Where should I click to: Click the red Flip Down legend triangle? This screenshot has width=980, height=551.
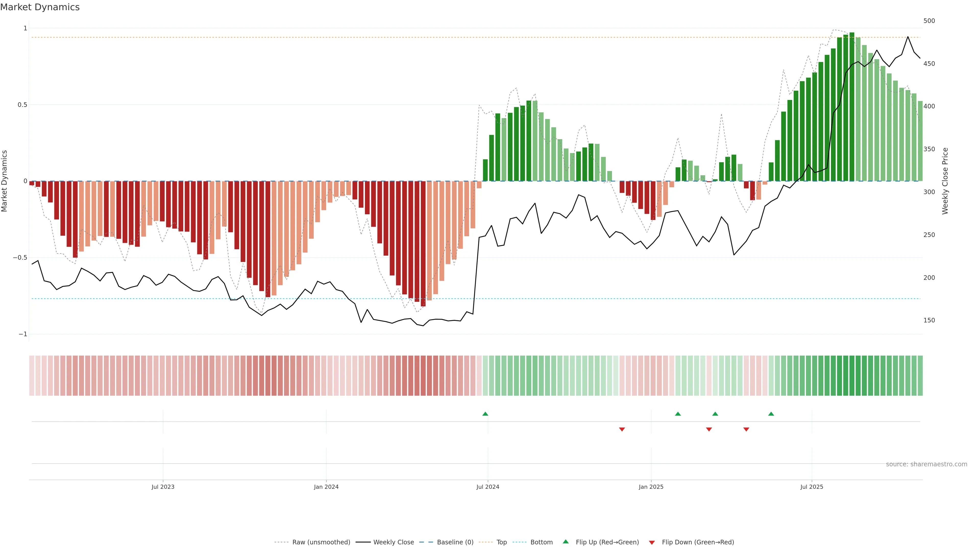point(652,543)
